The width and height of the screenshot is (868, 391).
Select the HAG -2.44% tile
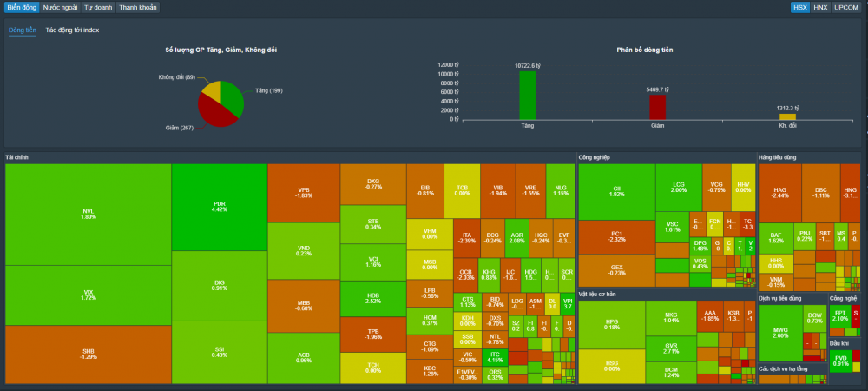coord(780,193)
